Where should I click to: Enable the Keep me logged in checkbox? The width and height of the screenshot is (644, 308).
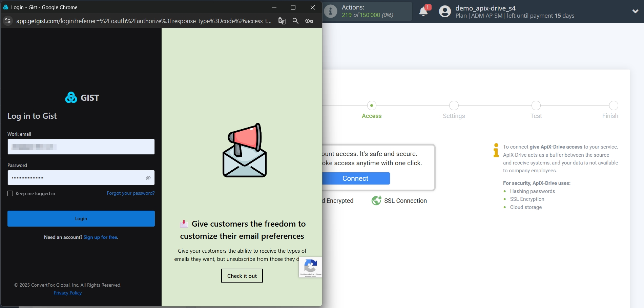10,193
